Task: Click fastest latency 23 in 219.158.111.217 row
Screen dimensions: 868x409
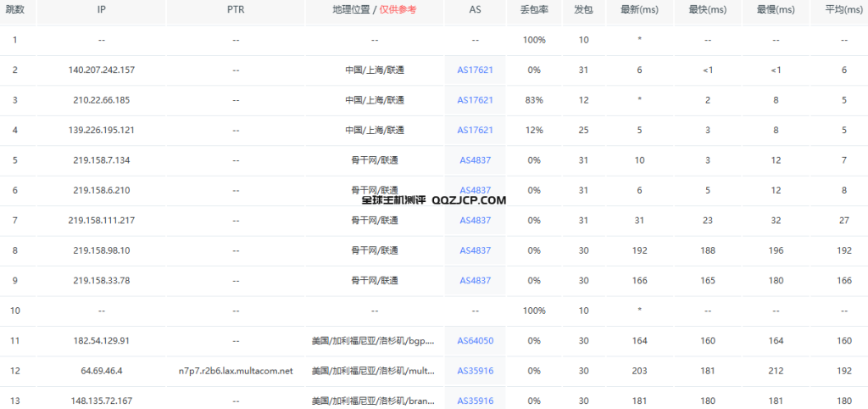Action: pyautogui.click(x=708, y=220)
